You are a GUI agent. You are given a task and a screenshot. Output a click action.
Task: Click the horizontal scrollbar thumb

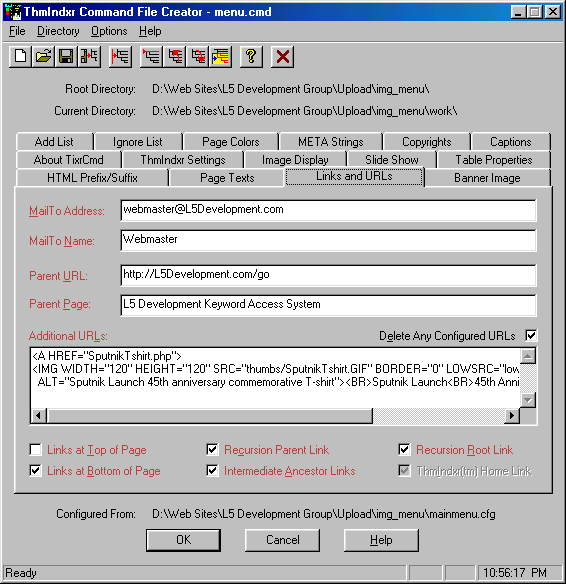(210, 415)
